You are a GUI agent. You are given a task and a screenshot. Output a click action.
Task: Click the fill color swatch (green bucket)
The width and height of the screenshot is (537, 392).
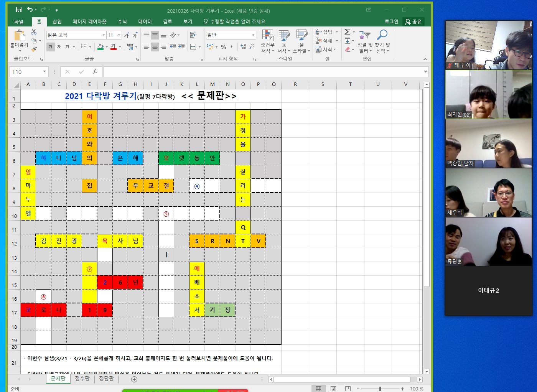(x=100, y=47)
